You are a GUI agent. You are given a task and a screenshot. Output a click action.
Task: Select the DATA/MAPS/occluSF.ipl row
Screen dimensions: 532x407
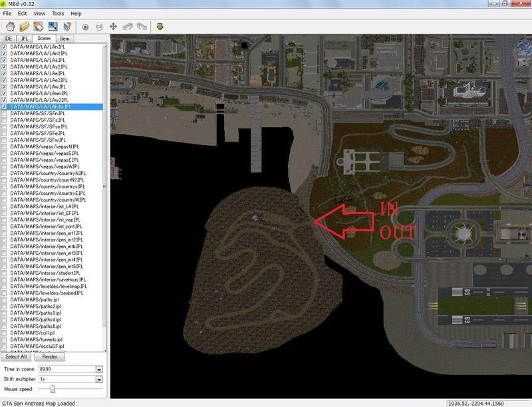click(x=53, y=346)
